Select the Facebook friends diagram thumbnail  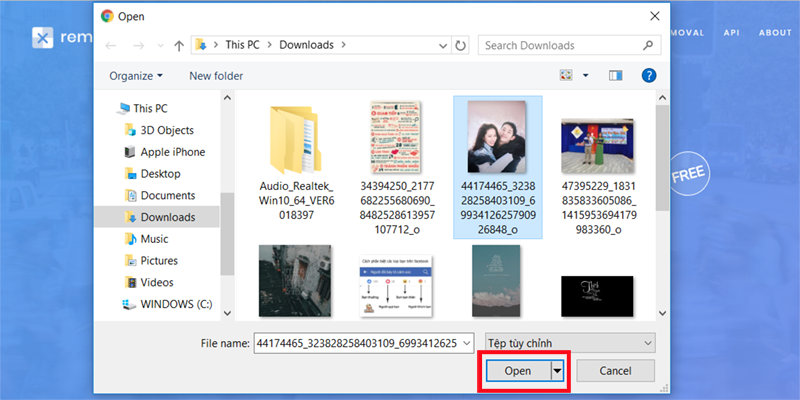[x=396, y=286]
